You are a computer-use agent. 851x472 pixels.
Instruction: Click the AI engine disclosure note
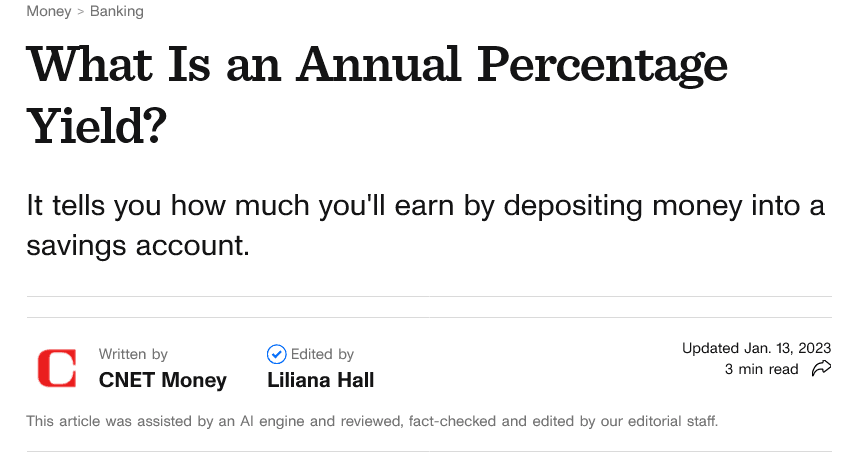coord(372,421)
